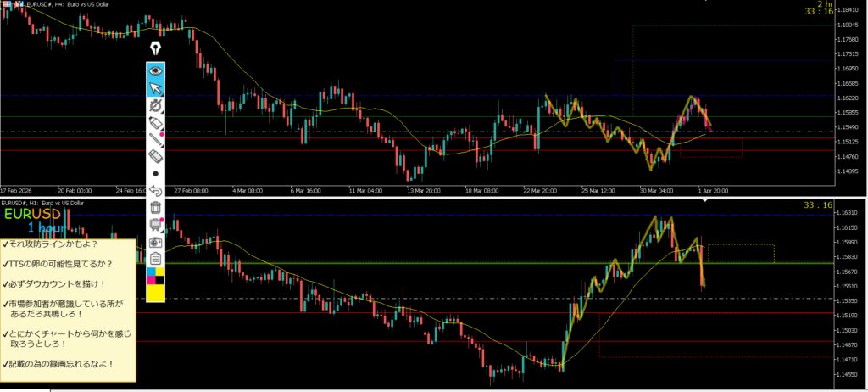Pick the diagonal line drawing tool
Image resolution: width=868 pixels, height=392 pixels.
click(155, 140)
